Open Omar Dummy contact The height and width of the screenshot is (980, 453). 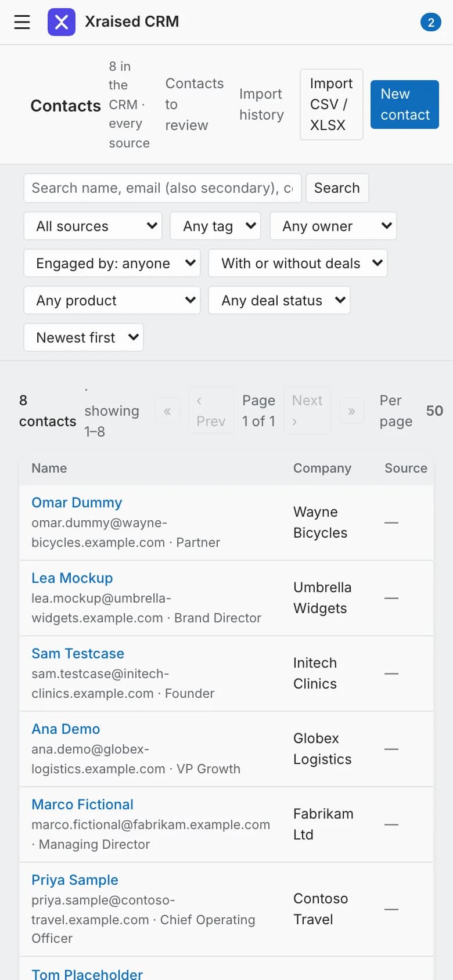(x=77, y=503)
